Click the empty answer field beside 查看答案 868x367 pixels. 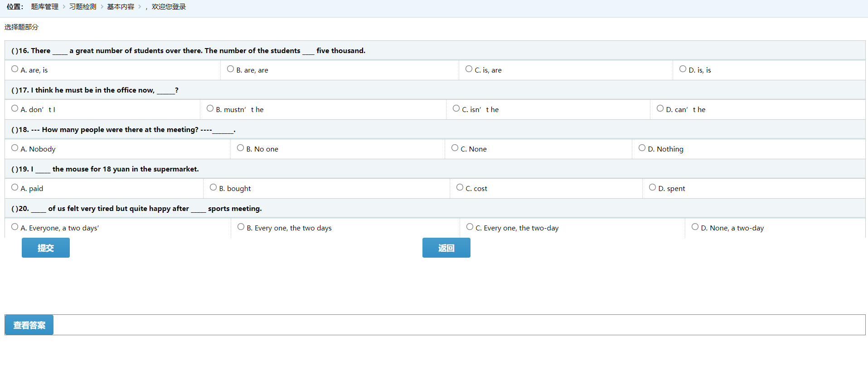pos(459,325)
